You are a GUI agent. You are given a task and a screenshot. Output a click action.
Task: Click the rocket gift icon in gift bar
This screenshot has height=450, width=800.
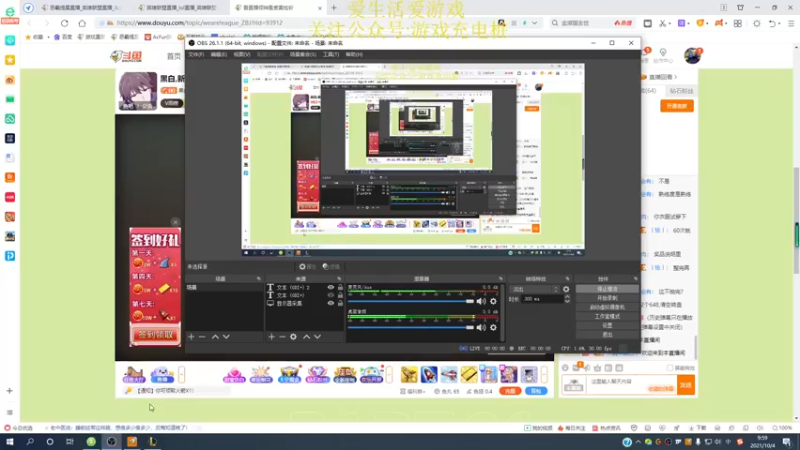click(x=429, y=374)
